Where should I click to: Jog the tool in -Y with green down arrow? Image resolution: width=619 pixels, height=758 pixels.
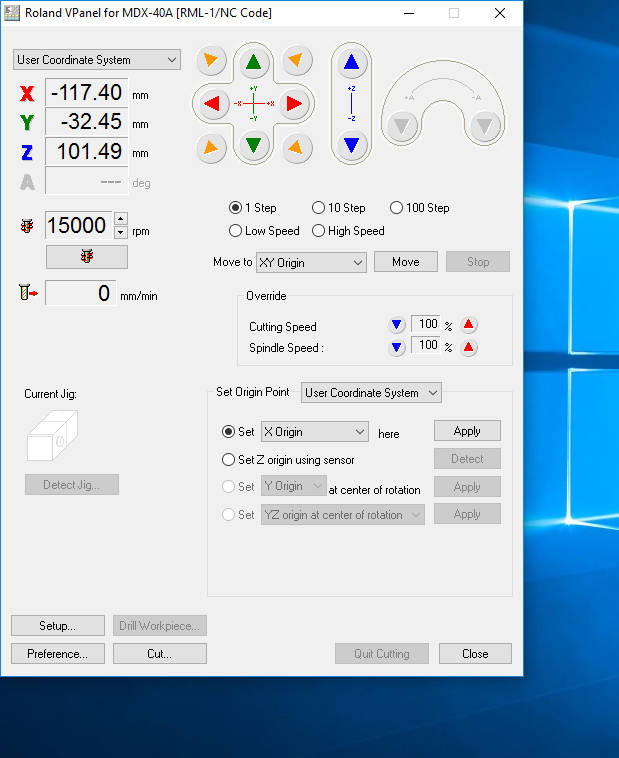pyautogui.click(x=253, y=145)
